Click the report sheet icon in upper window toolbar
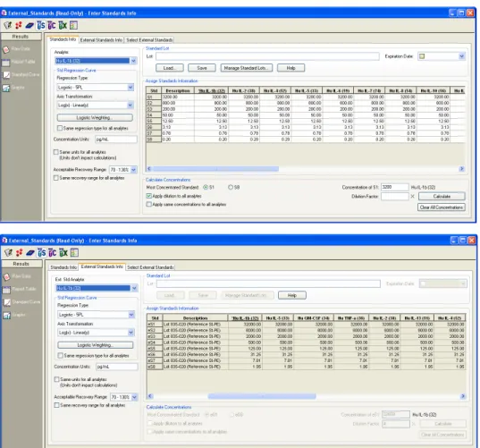This screenshot has width=480, height=448. coord(73,25)
